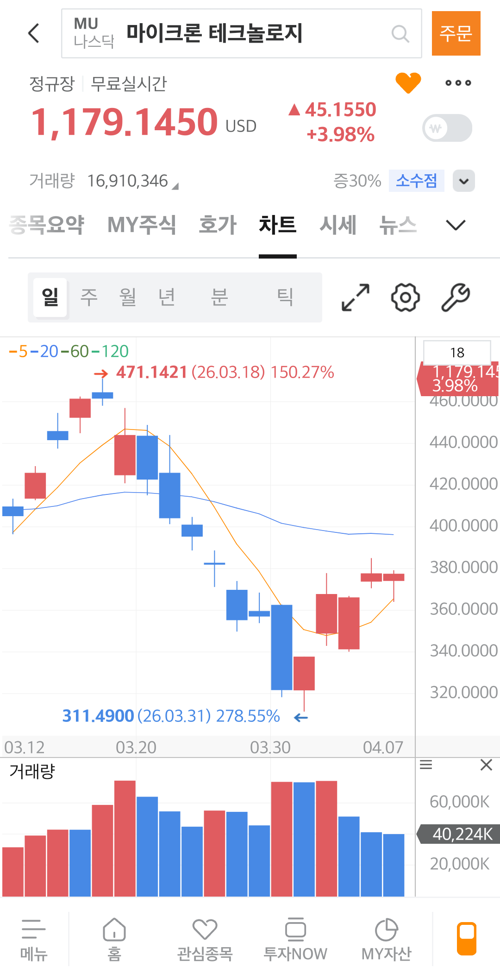This screenshot has width=500, height=980.
Task: Tap the back arrow icon
Action: tap(34, 33)
